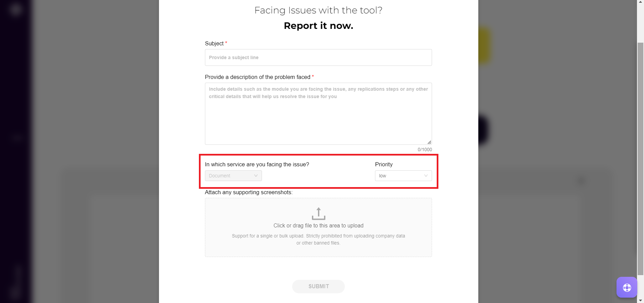644x303 pixels.
Task: Click the 'Priority' field label
Action: (384, 165)
